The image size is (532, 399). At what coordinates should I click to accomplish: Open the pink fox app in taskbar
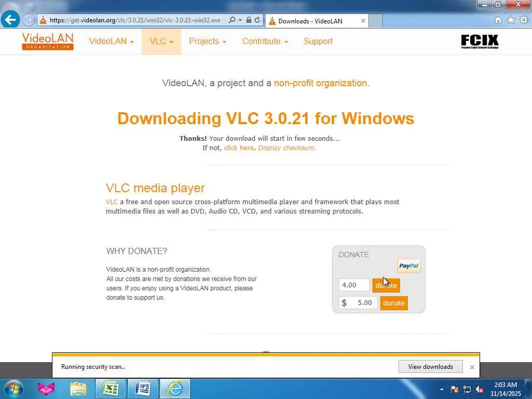tap(46, 389)
